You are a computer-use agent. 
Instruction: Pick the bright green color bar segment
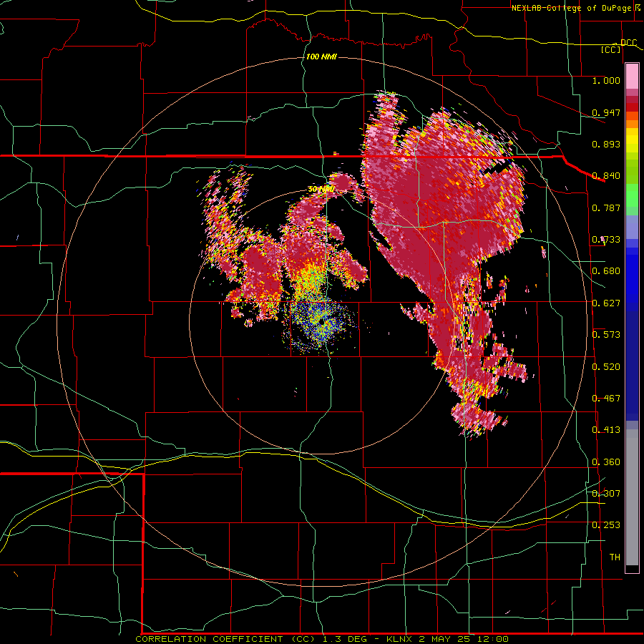coord(632,195)
